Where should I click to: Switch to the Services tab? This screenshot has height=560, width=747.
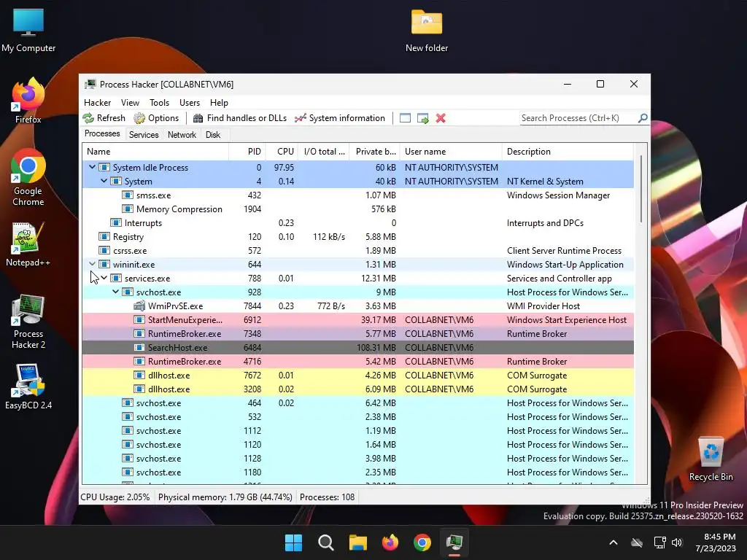coord(144,135)
